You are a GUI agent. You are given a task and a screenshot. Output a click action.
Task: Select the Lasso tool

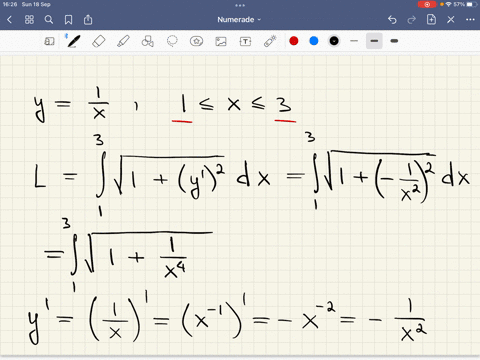tap(172, 41)
